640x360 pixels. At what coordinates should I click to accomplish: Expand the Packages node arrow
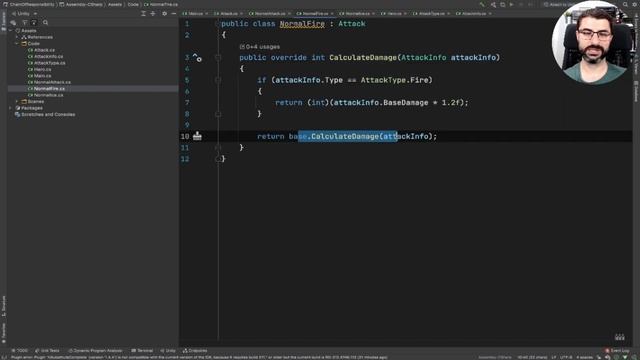pos(11,108)
